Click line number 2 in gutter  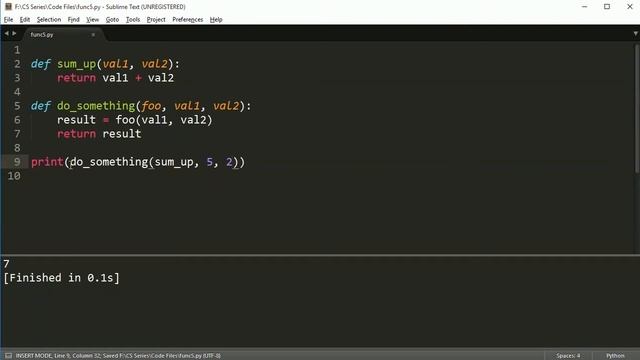click(x=17, y=64)
